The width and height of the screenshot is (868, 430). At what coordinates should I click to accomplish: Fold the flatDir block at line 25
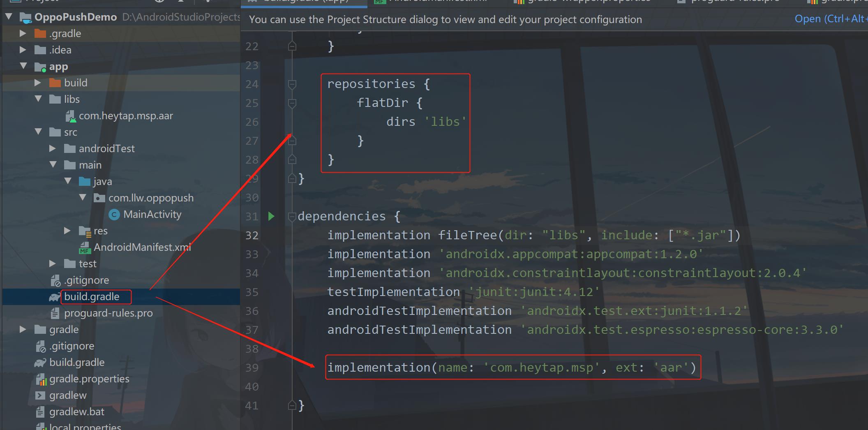292,103
